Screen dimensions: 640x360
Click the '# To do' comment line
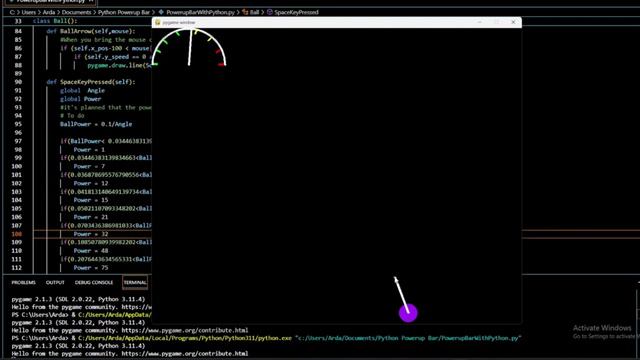72,116
